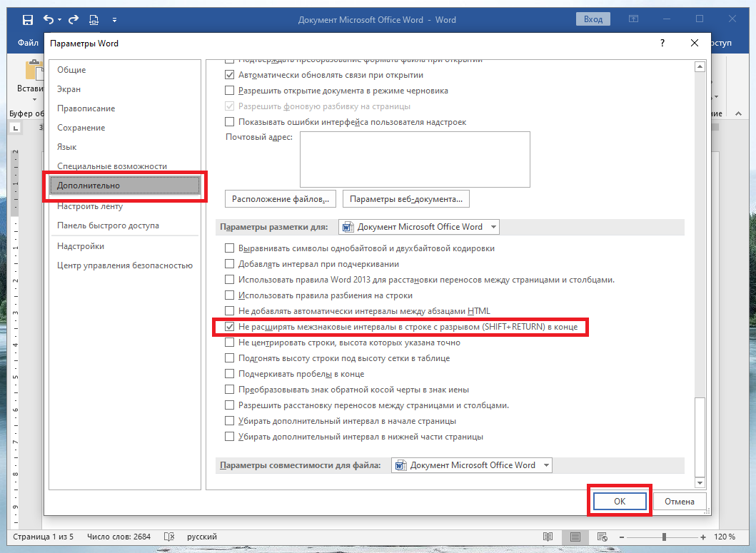Enable Подгонять высоту строки под сетку
Viewport: 756px width, 553px height.
coord(229,358)
